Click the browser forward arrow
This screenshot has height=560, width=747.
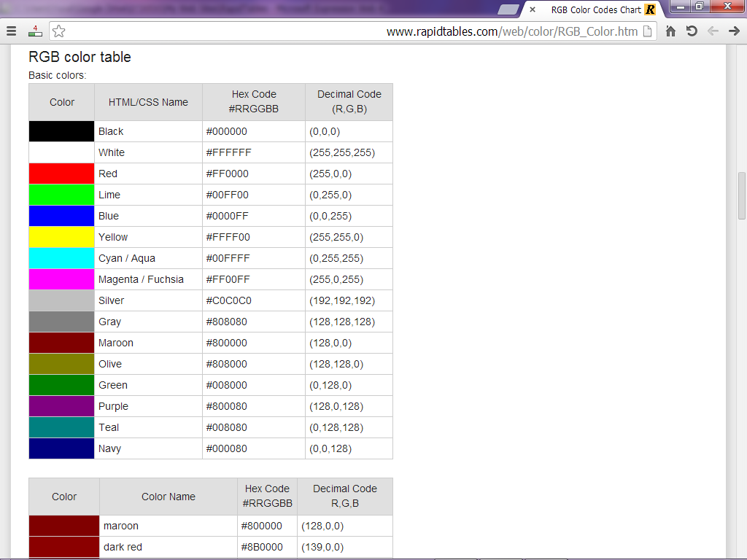pos(734,31)
